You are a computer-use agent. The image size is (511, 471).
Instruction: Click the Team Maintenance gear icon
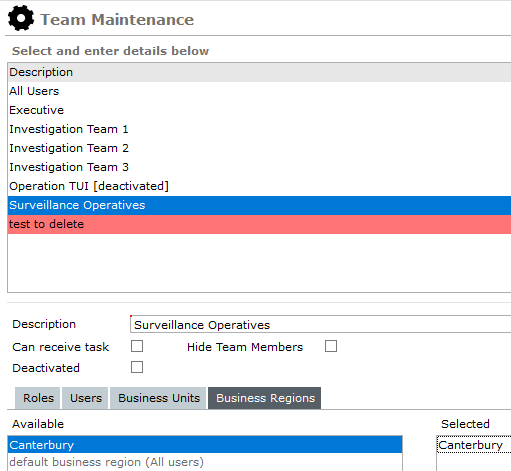[x=21, y=19]
